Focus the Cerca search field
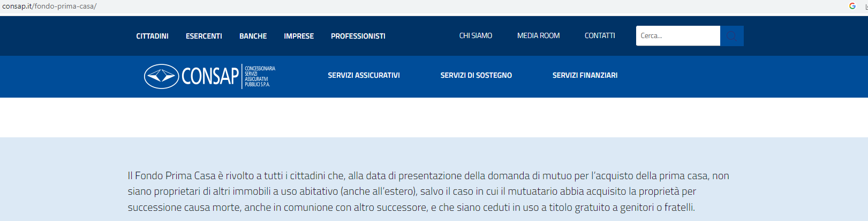Viewport: 868px width, 221px height. [x=678, y=36]
